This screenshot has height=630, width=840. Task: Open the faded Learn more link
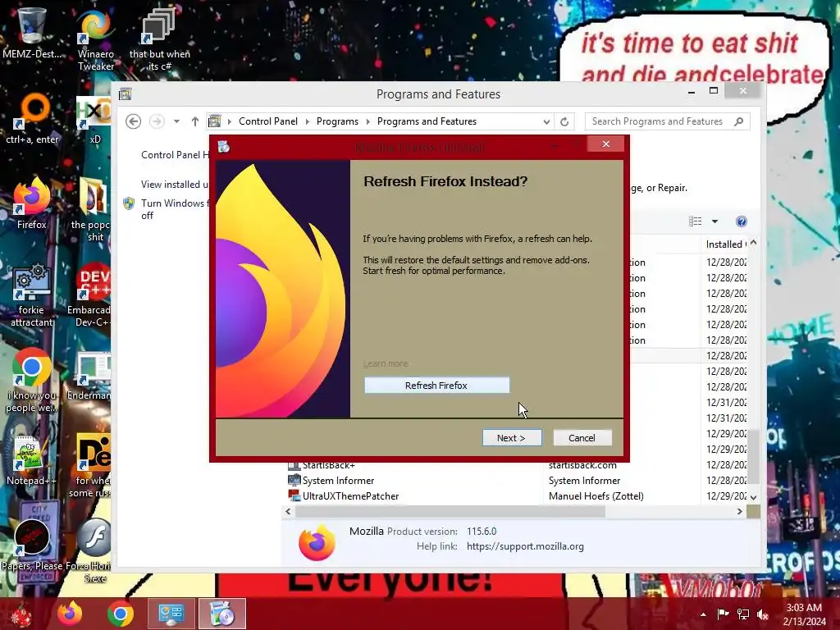click(386, 363)
